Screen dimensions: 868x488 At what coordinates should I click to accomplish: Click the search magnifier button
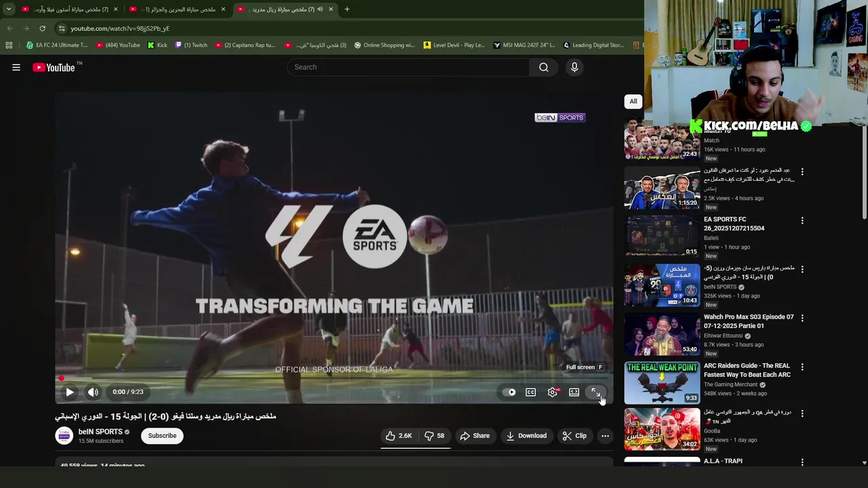544,67
